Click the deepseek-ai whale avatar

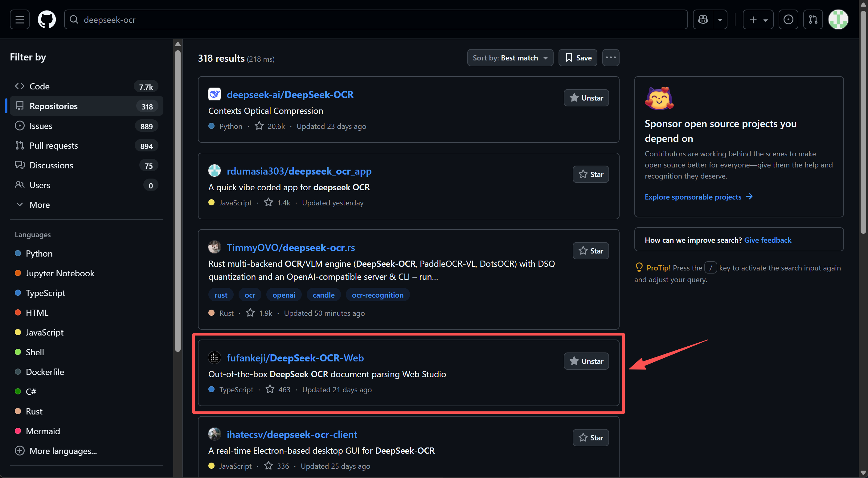(214, 94)
